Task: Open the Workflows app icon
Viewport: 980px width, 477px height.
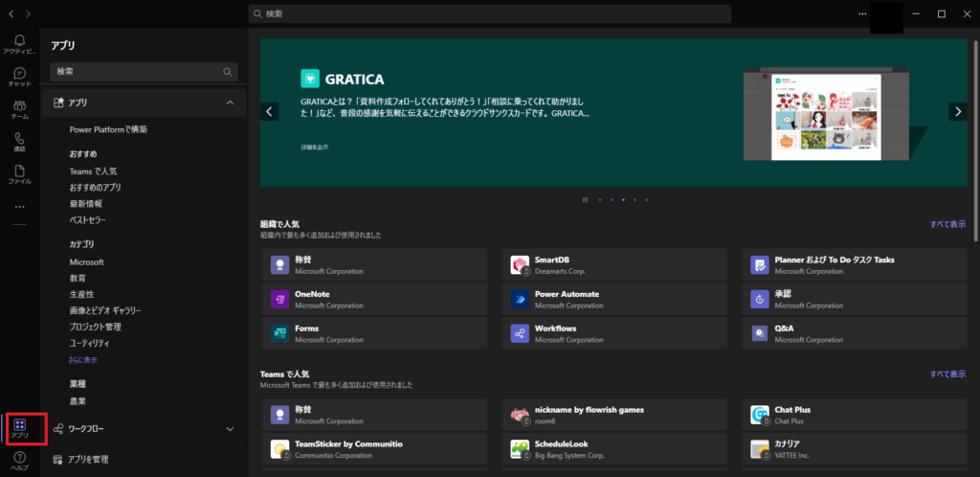Action: 520,334
